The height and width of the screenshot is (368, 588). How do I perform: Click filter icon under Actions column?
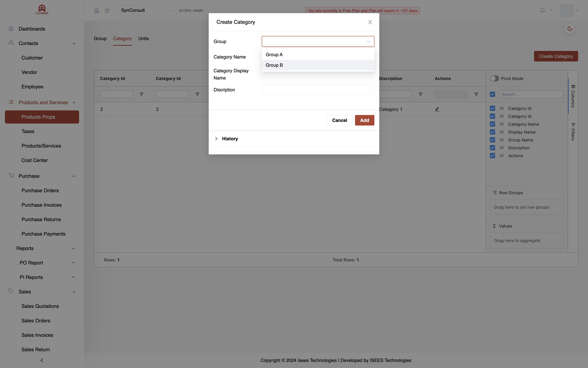point(476,94)
